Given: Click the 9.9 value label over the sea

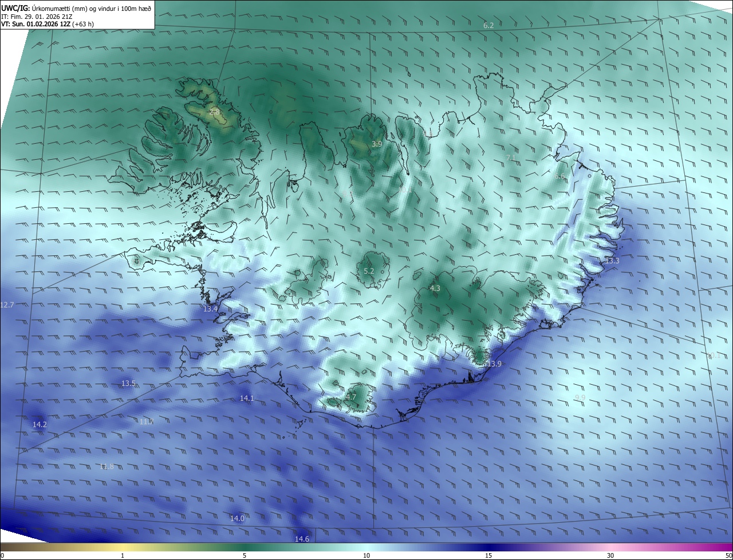Looking at the screenshot, I should tap(580, 397).
